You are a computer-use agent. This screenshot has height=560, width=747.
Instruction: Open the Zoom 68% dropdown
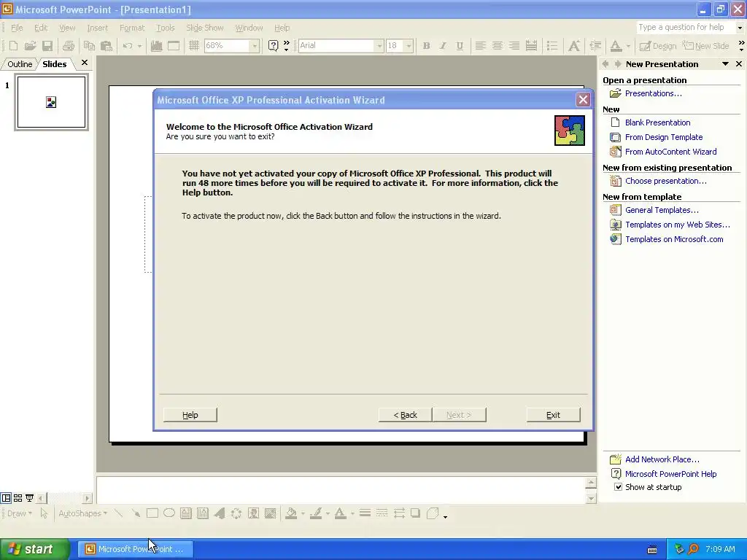[x=255, y=46]
